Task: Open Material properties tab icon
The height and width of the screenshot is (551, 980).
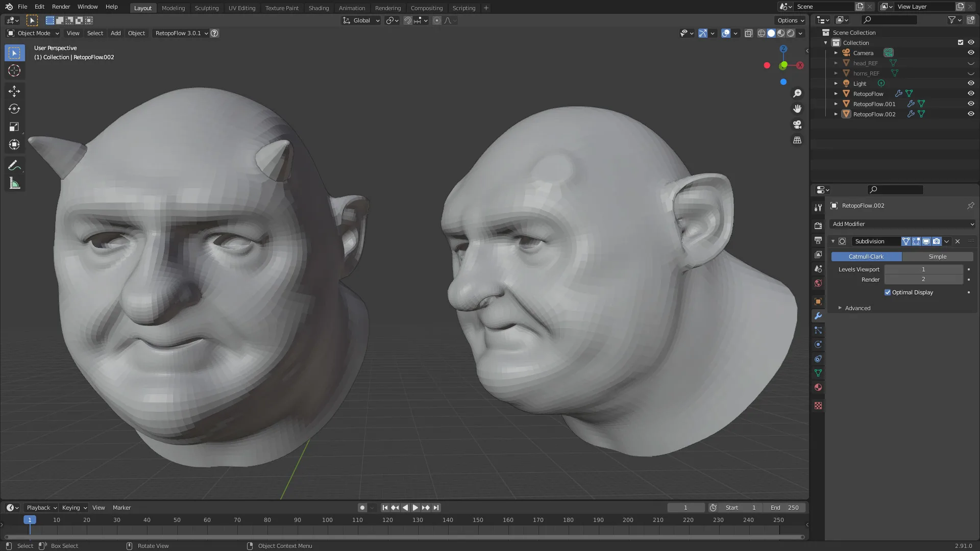Action: (x=818, y=388)
